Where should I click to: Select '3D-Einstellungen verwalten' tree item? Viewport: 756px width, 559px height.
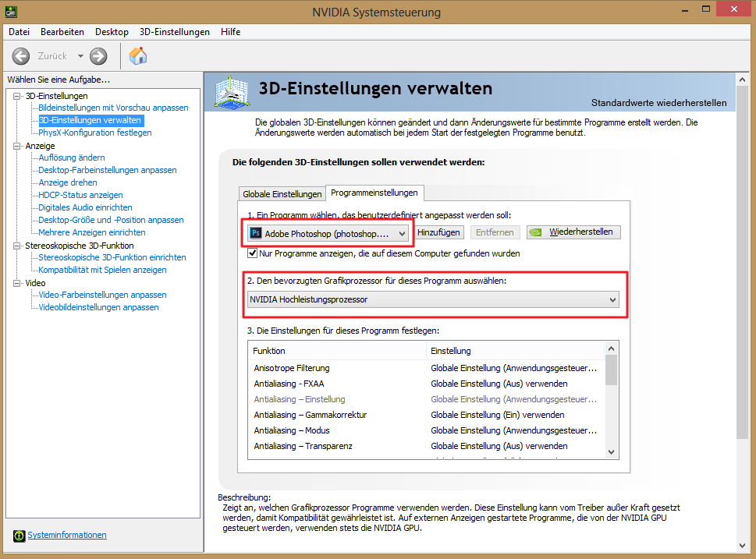(x=91, y=120)
